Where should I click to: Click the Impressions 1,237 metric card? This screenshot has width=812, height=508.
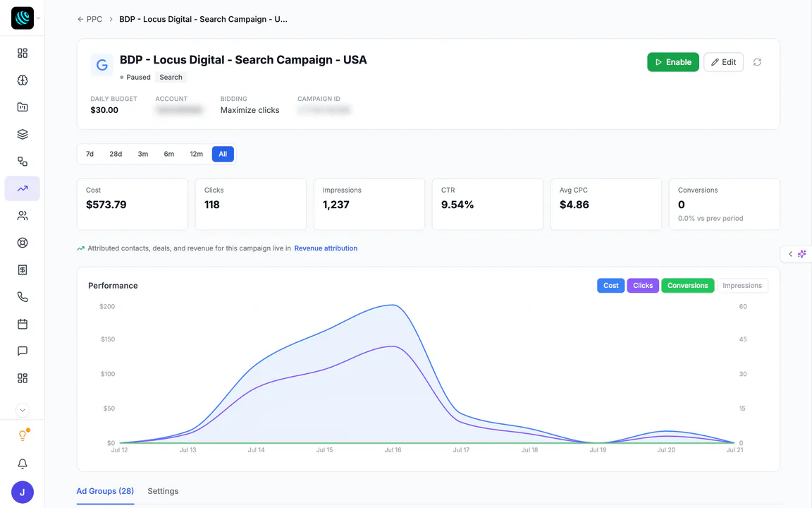(369, 204)
